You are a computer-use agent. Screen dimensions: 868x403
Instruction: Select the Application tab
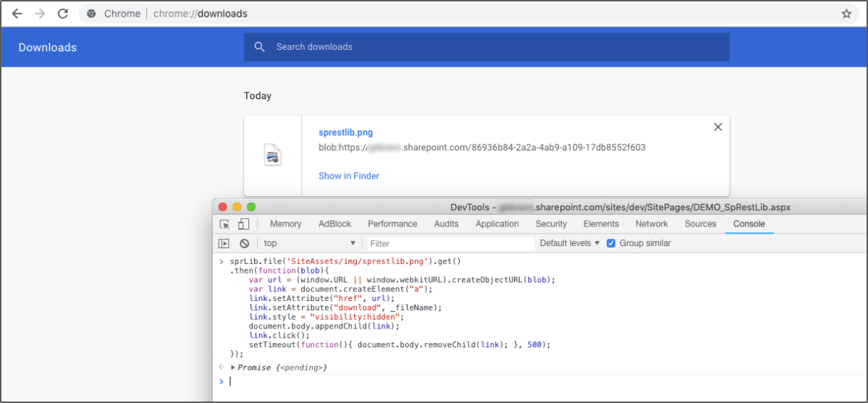(x=497, y=224)
